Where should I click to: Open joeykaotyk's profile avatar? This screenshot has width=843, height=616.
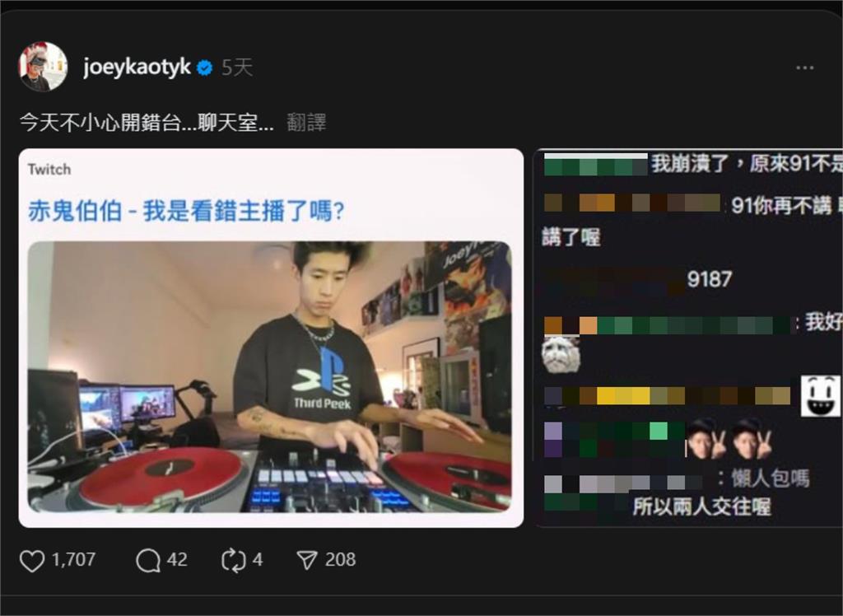tap(43, 67)
